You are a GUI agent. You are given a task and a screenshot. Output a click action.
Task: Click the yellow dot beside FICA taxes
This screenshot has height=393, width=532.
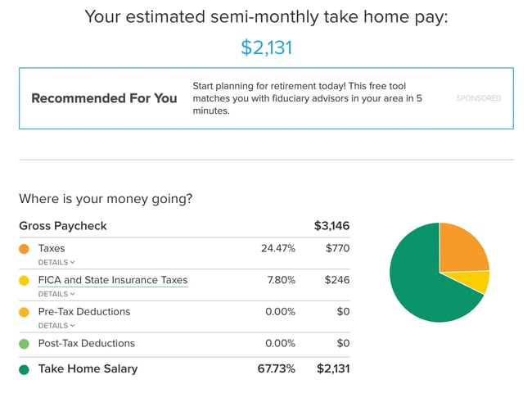click(24, 280)
